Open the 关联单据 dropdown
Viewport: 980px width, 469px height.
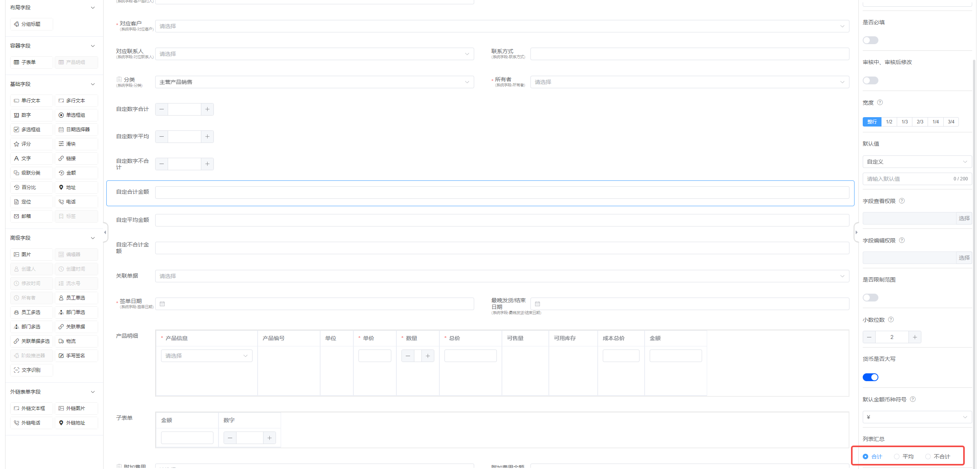pos(502,276)
